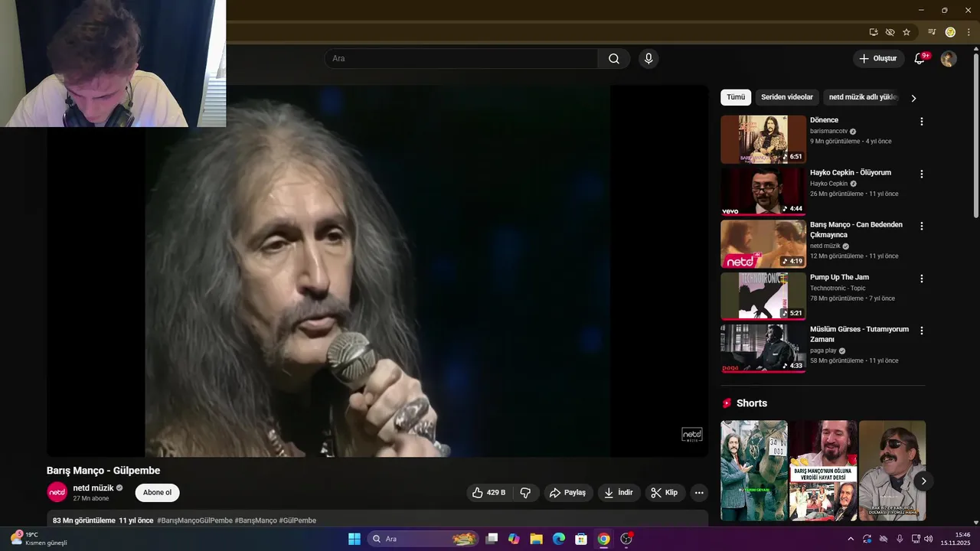The width and height of the screenshot is (980, 551).
Task: Click the #BarışManço hashtag
Action: point(256,520)
